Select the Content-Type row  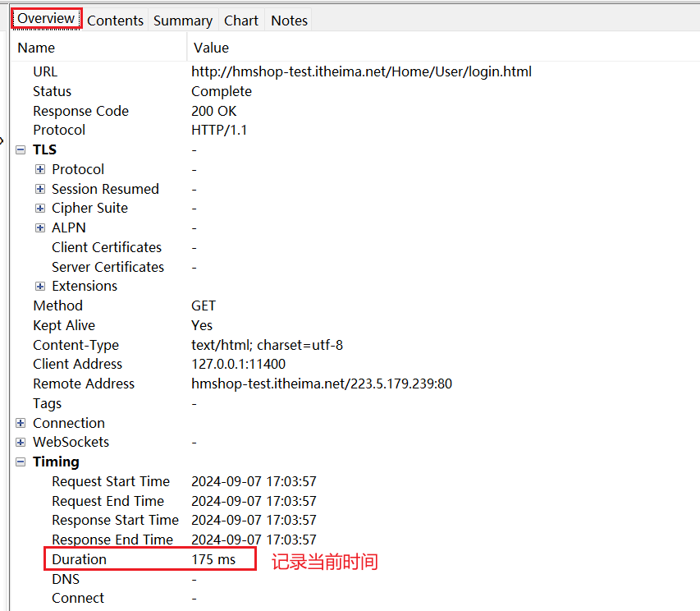[75, 345]
